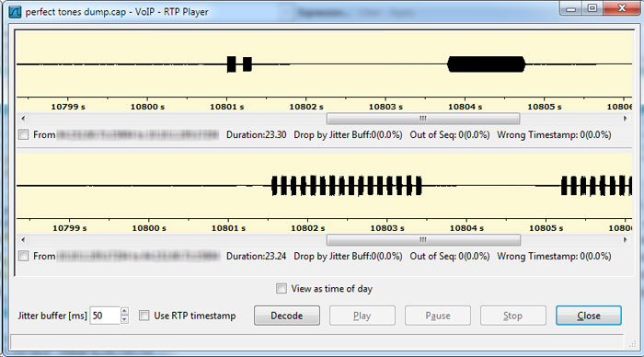Screen dimensions: 644x357
Task: Click the Wireshark icon in the title bar
Action: point(15,12)
